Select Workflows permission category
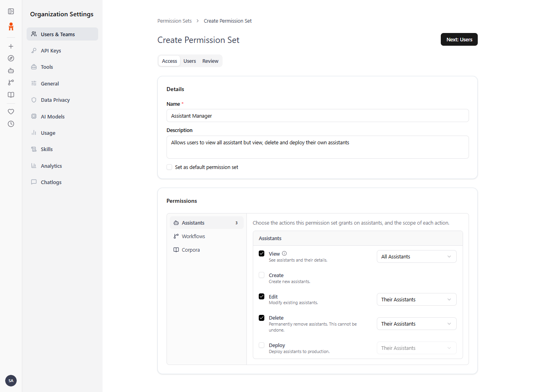Viewport: 533px width, 392px height. click(207, 236)
